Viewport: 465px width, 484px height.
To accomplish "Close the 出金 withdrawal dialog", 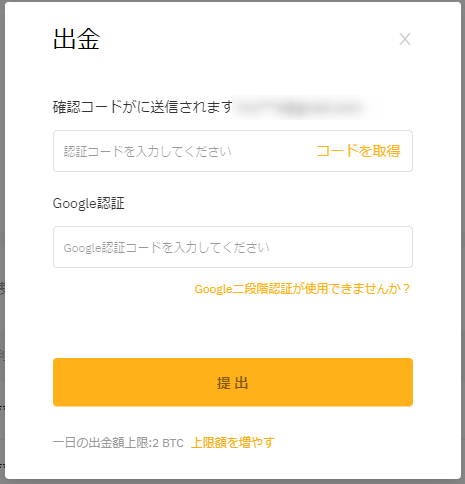I will [x=405, y=39].
